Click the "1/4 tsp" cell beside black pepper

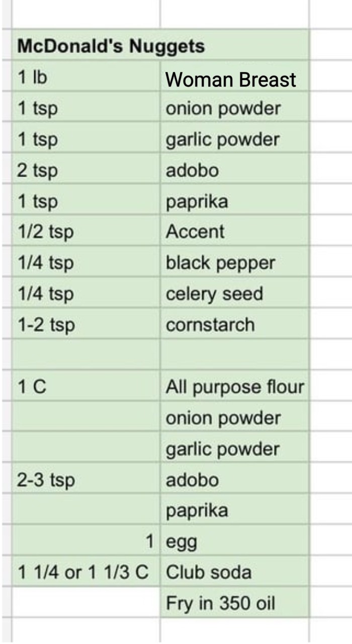coord(85,263)
